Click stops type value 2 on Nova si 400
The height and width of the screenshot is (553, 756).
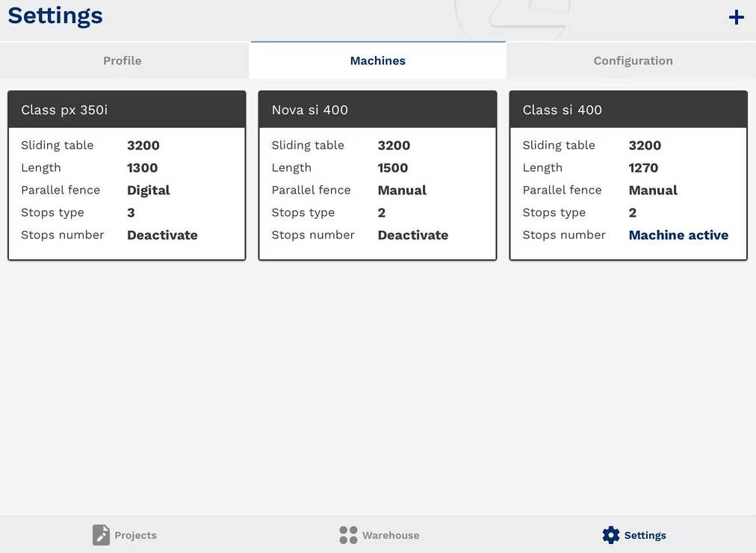pyautogui.click(x=382, y=213)
